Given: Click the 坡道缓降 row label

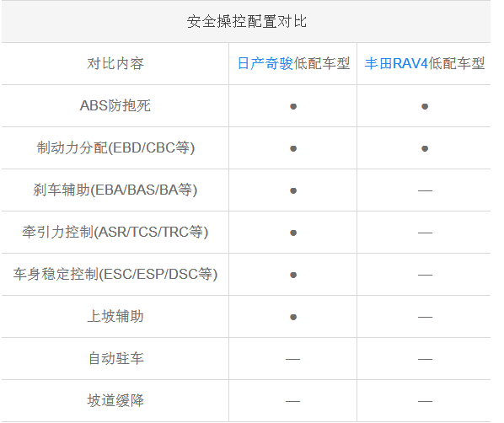Looking at the screenshot, I should [x=115, y=400].
